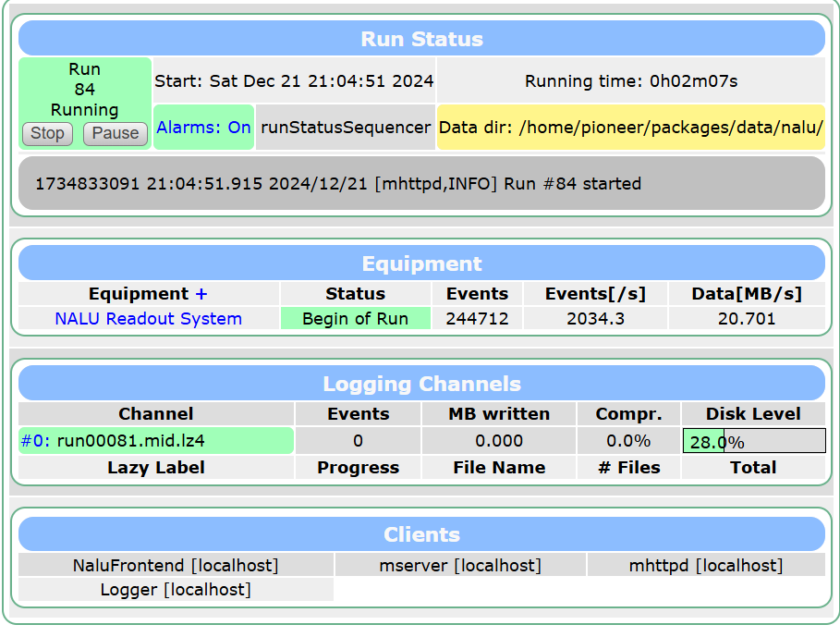Click the runStatusSequencer cell
The height and width of the screenshot is (637, 840).
(346, 128)
